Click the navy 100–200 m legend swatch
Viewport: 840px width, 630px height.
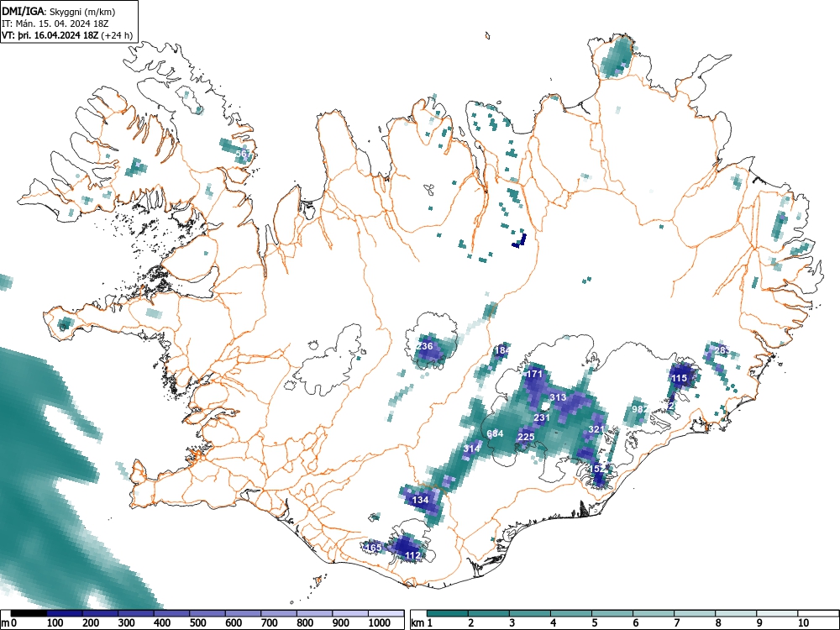(x=65, y=613)
